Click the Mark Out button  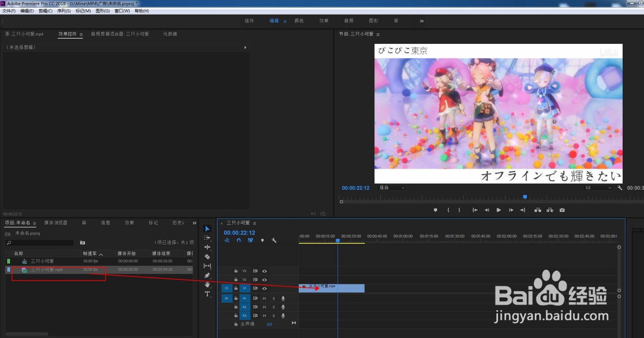(459, 210)
